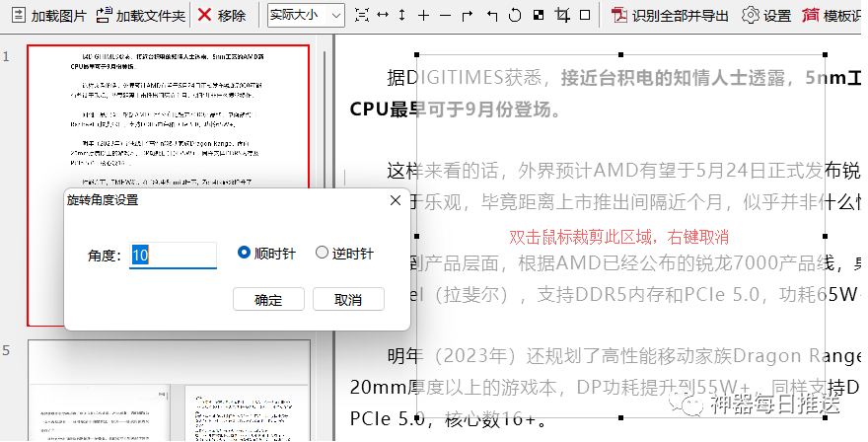
Task: Select 逆时针 counterclockwise radio button
Action: tap(344, 254)
